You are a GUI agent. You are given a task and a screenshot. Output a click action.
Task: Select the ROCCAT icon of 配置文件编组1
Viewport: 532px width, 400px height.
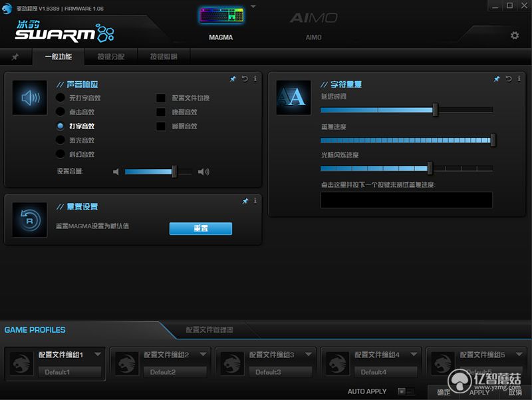[x=22, y=363]
